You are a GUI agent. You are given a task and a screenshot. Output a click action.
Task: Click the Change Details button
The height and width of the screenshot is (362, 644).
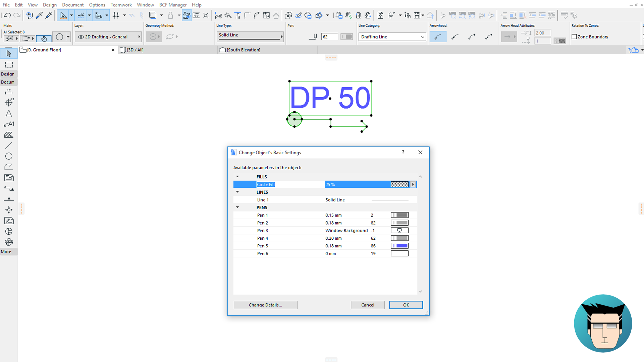click(265, 305)
